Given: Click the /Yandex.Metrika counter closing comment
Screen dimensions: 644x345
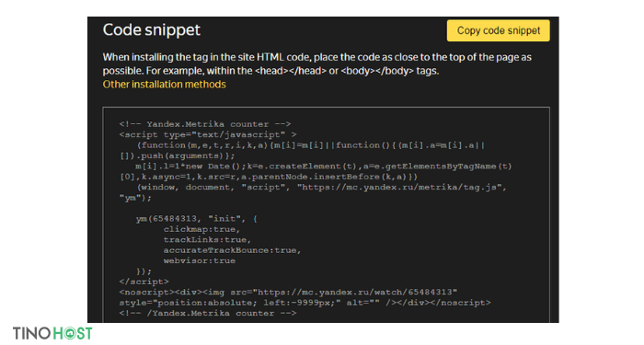Looking at the screenshot, I should (208, 314).
